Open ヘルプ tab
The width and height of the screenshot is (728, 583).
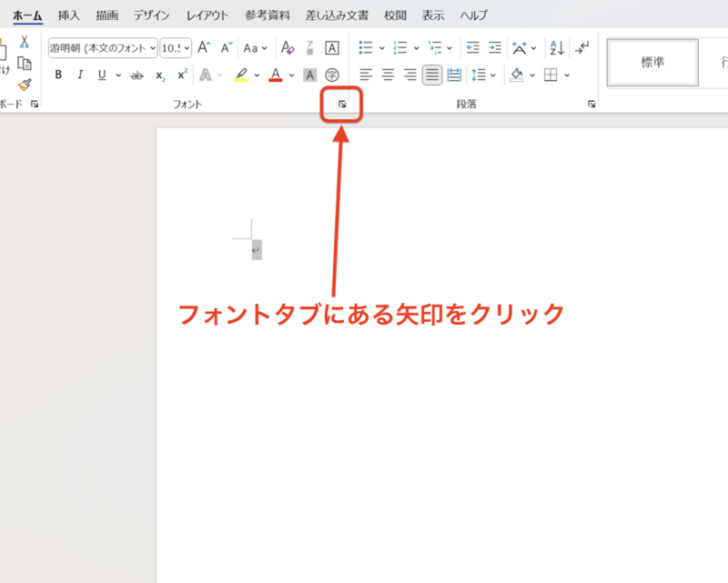click(474, 15)
